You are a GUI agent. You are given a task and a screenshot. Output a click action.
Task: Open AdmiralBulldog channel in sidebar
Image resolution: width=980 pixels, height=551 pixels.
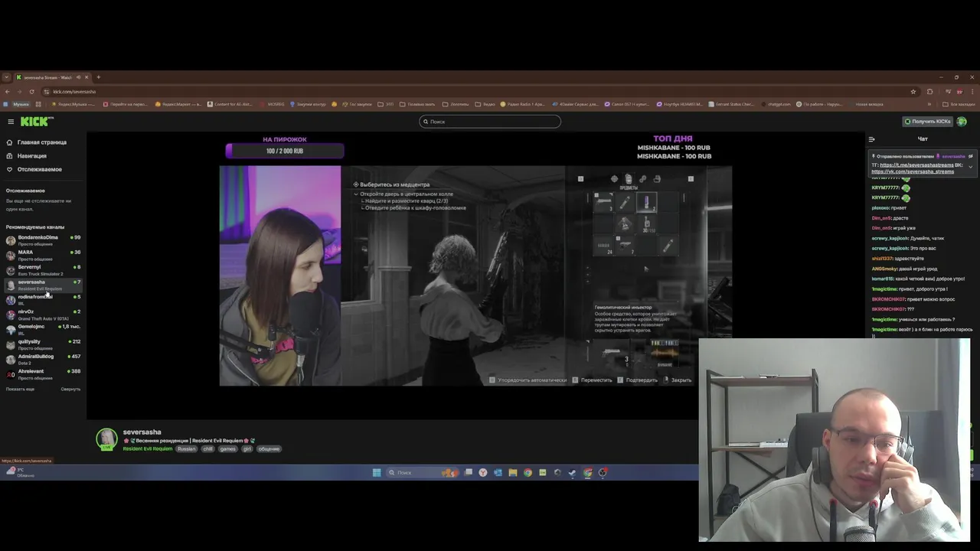click(43, 359)
